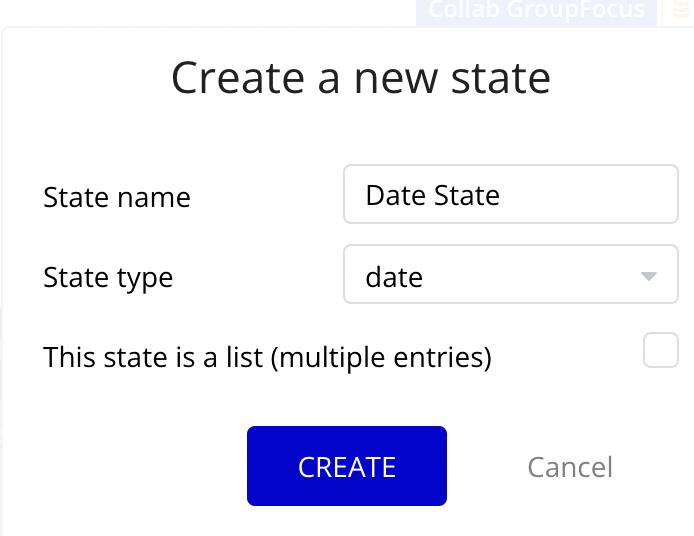Click the '(multiple entries)' text
694x536 pixels.
tap(382, 357)
